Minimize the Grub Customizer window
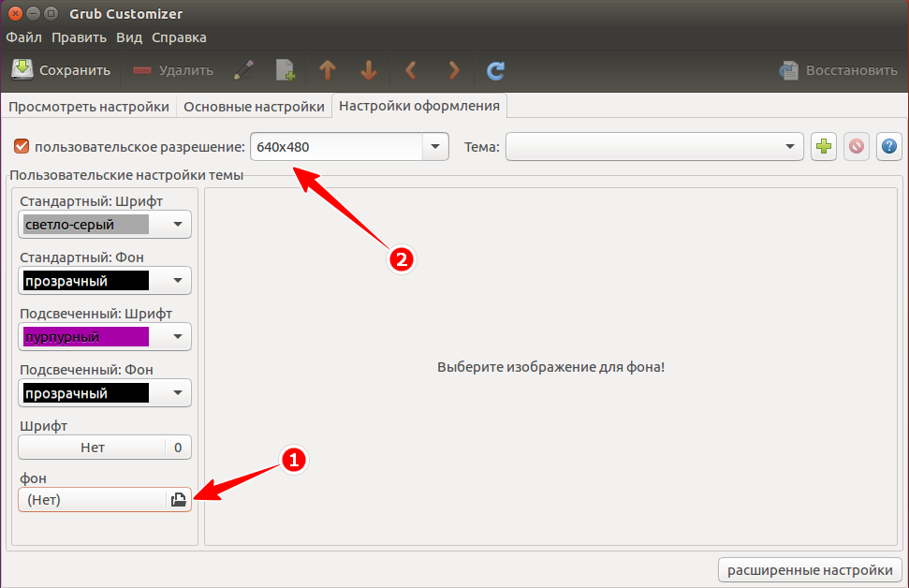 [34, 13]
